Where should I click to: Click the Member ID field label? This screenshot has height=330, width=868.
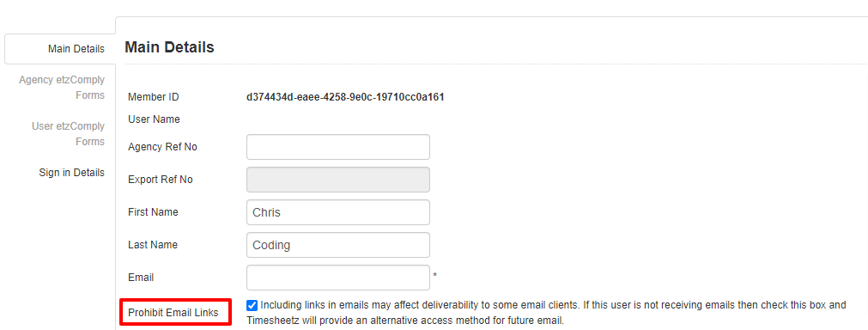[154, 97]
